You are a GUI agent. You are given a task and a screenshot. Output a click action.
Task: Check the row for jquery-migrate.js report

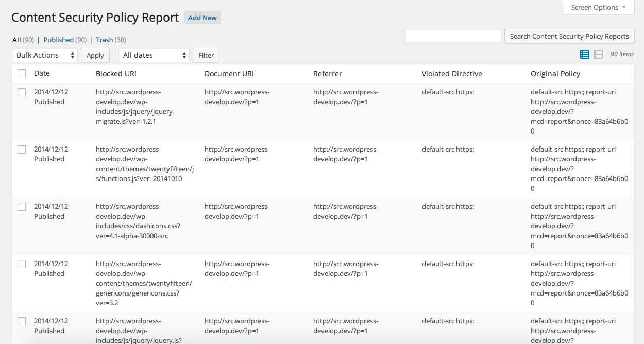pos(22,92)
